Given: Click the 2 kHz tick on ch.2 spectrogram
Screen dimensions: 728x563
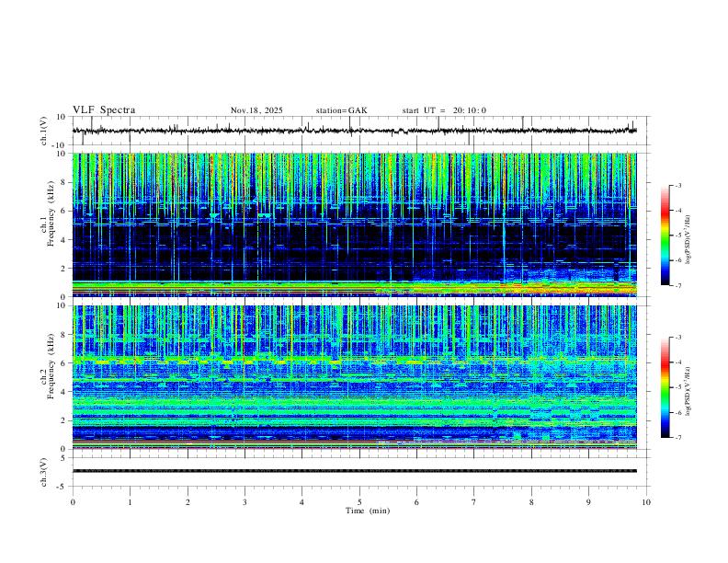Looking at the screenshot, I should 64,420.
